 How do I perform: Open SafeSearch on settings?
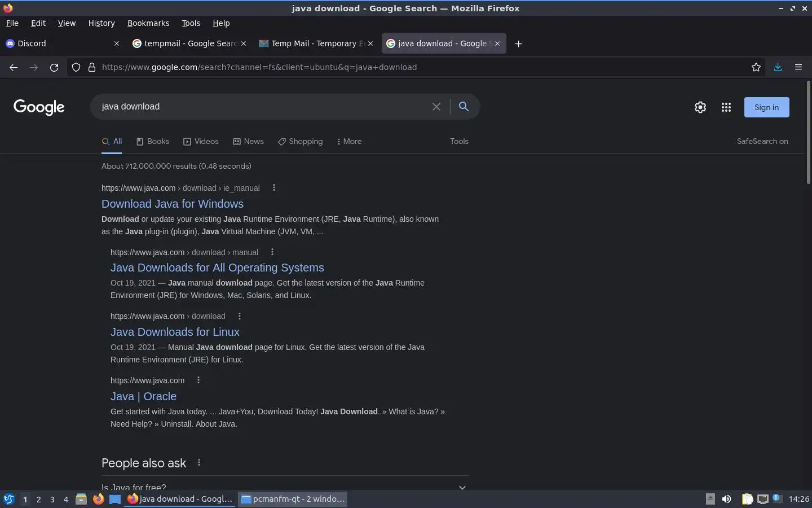[x=762, y=142]
